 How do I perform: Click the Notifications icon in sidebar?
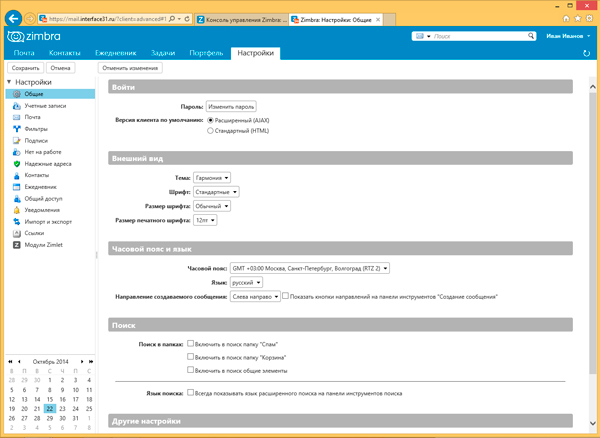[x=17, y=210]
